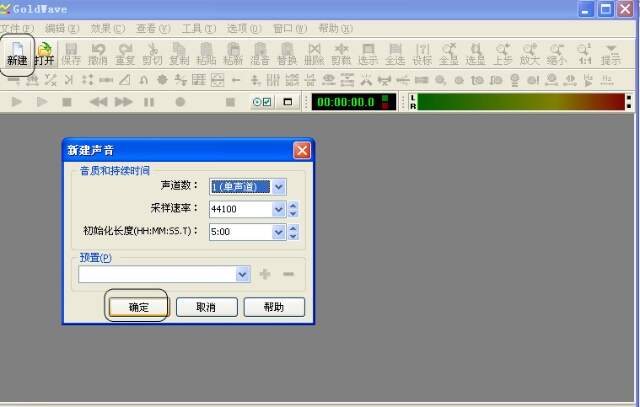Expand the 采样速率 sample rate dropdown arrow
The image size is (640, 407).
278,209
